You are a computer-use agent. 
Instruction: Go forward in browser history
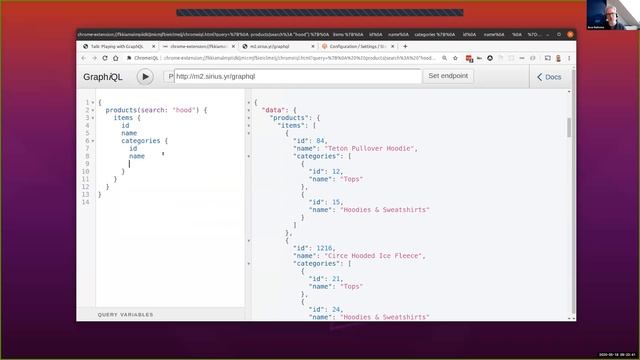tap(94, 58)
